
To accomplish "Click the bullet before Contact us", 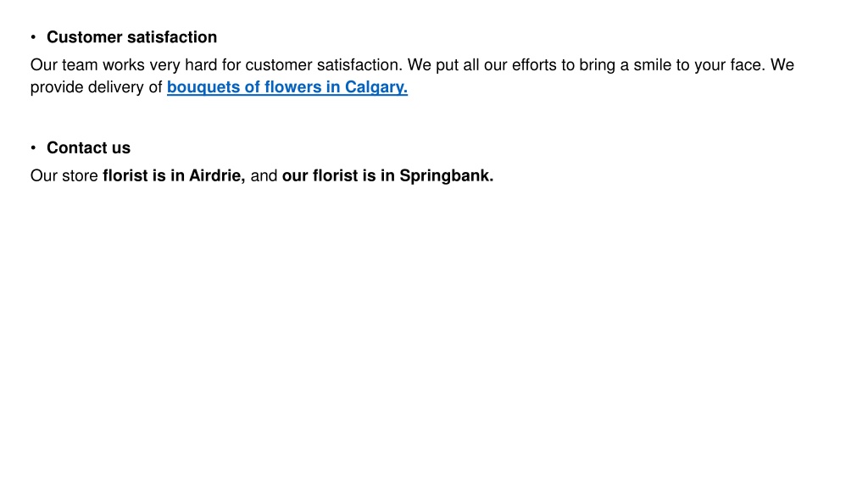I will pos(33,147).
